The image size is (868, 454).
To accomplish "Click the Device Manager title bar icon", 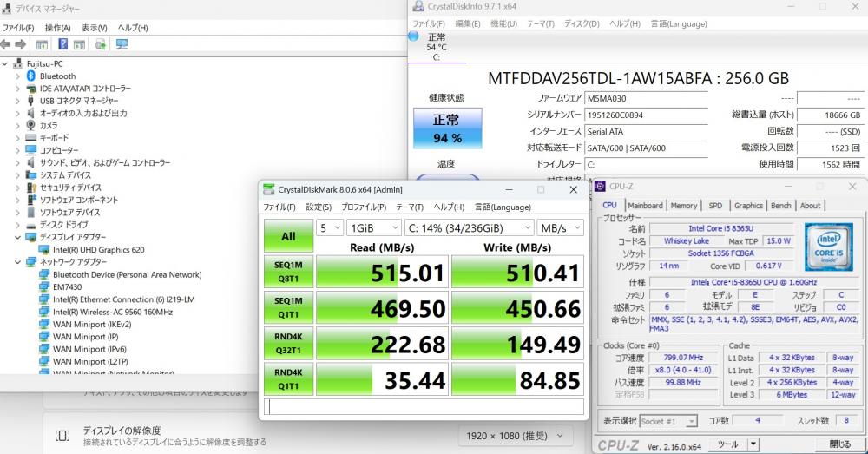I will 7,9.
